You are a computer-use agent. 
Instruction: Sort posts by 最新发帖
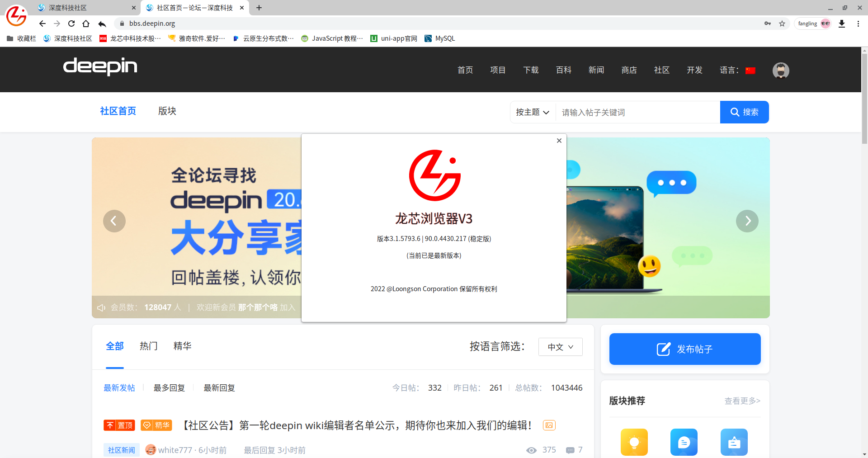119,388
